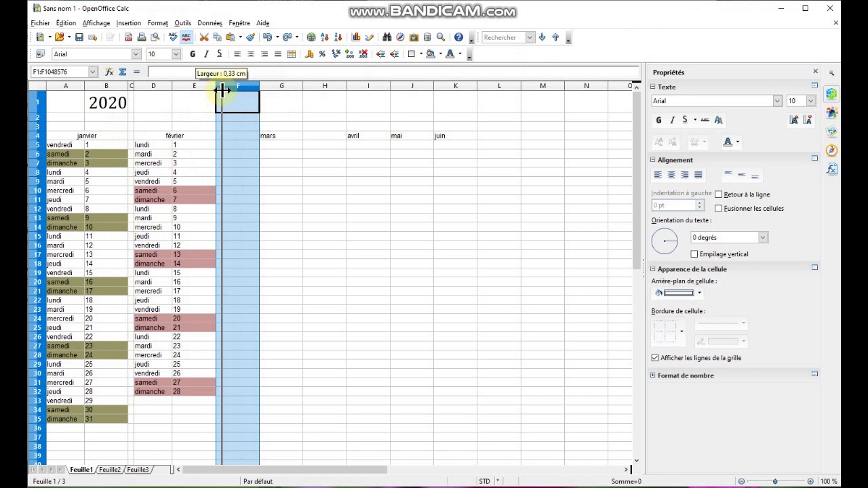
Task: Click the Sum sigma icon
Action: click(123, 72)
